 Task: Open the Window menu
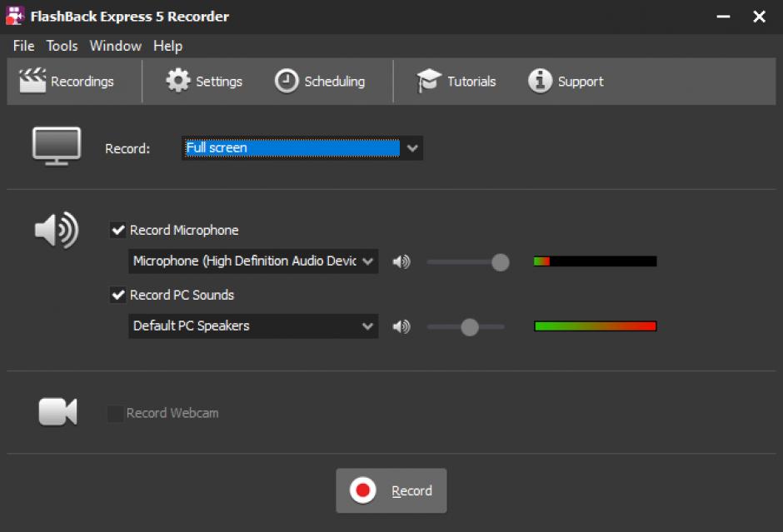(115, 46)
